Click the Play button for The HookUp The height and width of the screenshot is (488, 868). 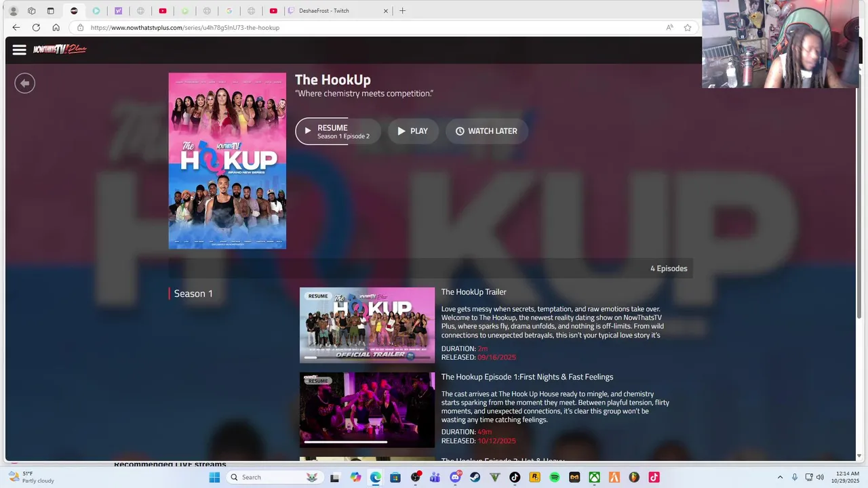[x=413, y=131]
